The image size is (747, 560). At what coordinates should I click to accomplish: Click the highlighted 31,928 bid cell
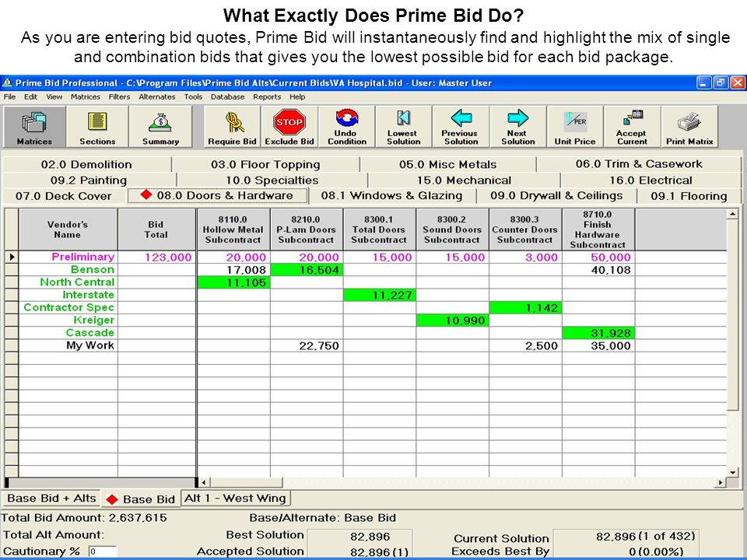point(598,333)
